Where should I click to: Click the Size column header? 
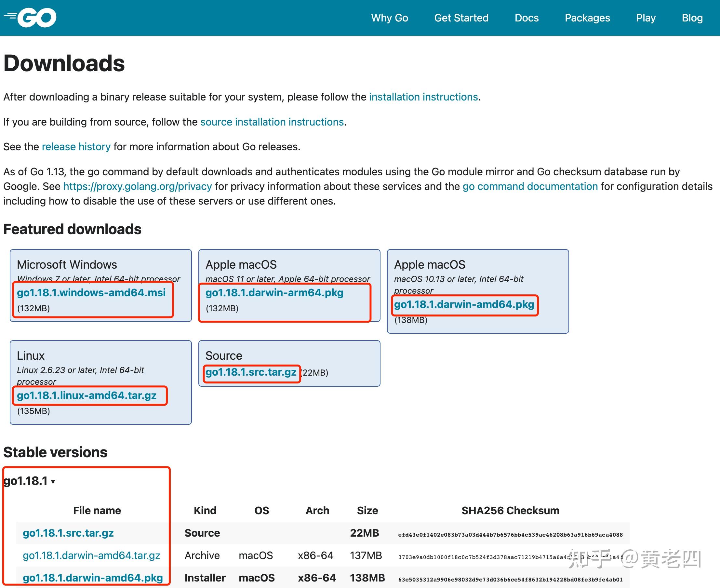pos(367,511)
